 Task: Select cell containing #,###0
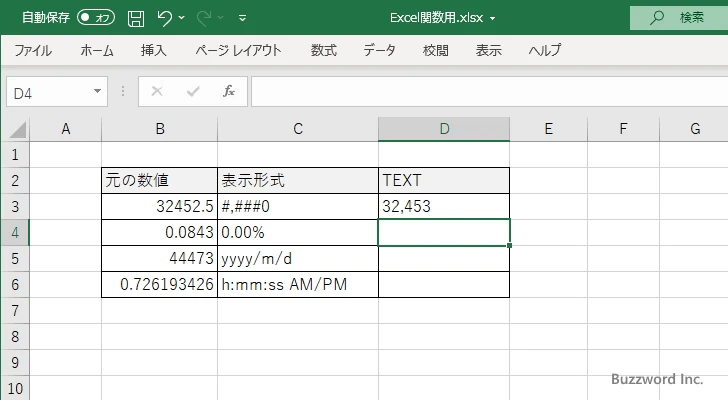[x=298, y=206]
